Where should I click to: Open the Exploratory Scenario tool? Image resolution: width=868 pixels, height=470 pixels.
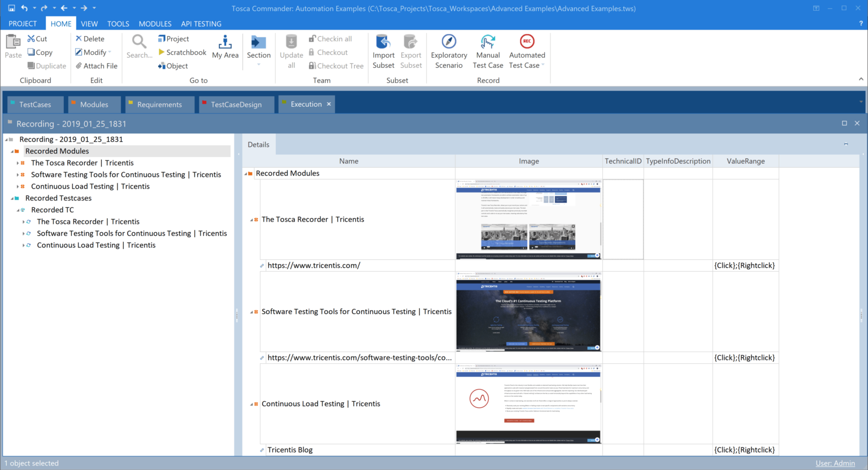tap(448, 51)
